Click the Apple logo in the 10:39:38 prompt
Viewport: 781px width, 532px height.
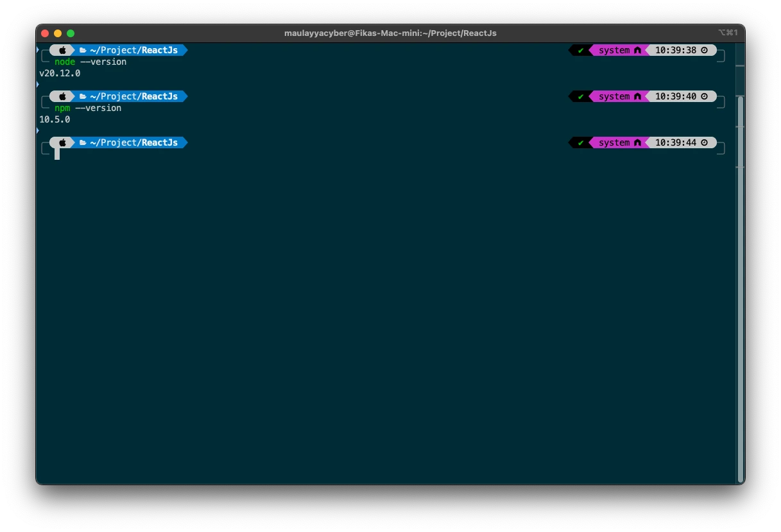click(62, 50)
